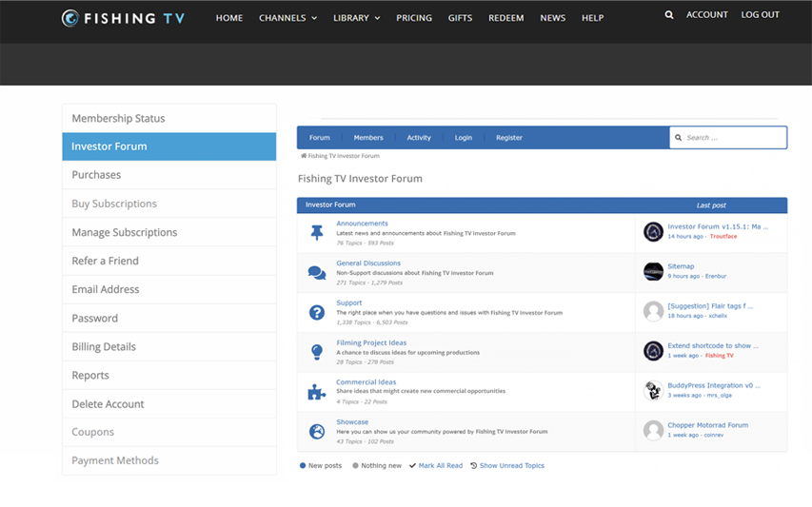Screen dimensions: 812x507
Task: Open Coupons in sidebar
Action: (x=169, y=432)
